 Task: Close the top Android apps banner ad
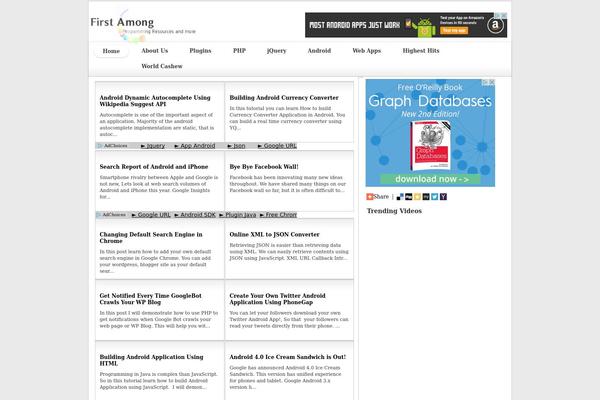(504, 16)
